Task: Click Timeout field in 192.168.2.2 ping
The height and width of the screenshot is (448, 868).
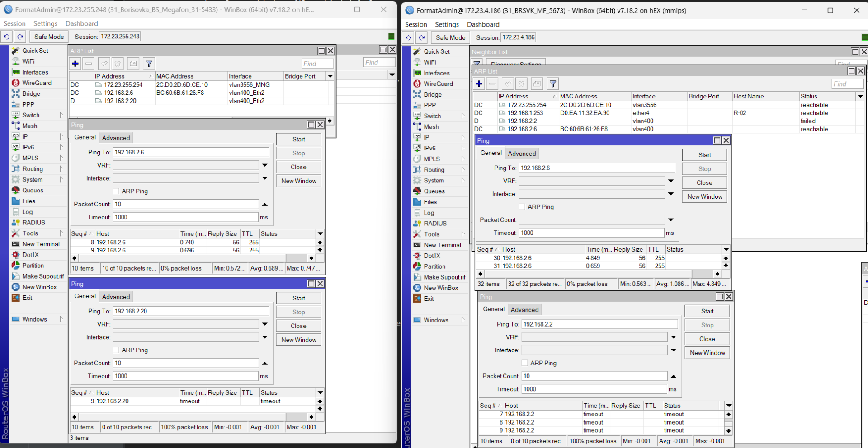Action: coord(594,389)
